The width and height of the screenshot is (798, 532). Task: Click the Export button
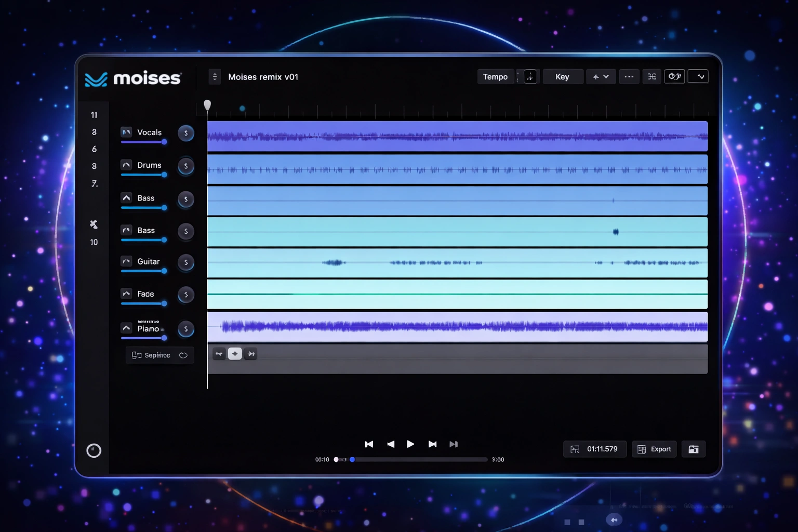655,449
